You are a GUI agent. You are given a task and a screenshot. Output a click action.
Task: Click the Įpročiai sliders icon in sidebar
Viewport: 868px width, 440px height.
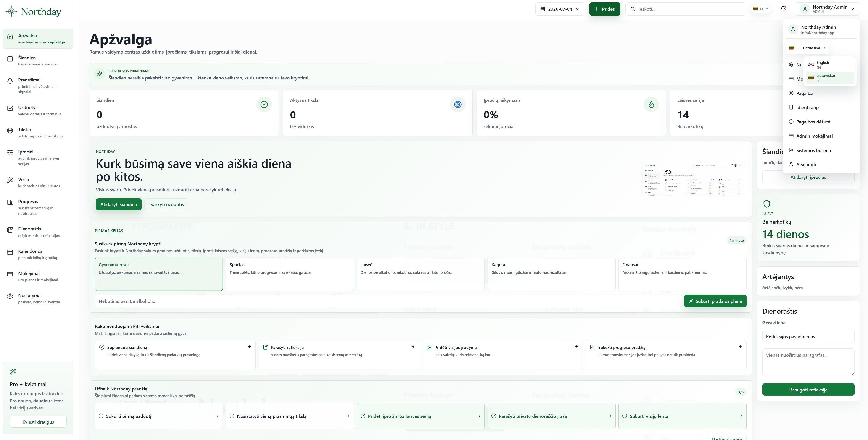(10, 152)
